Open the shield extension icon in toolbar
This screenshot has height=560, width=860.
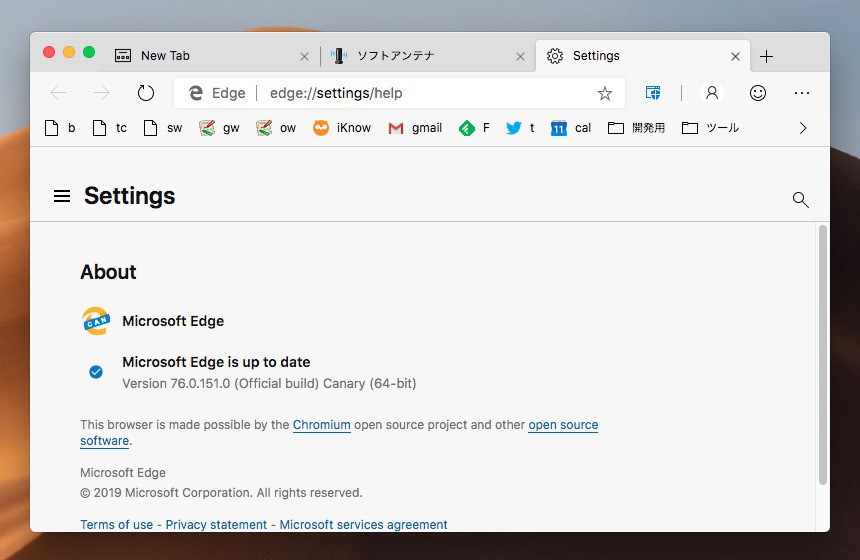653,93
